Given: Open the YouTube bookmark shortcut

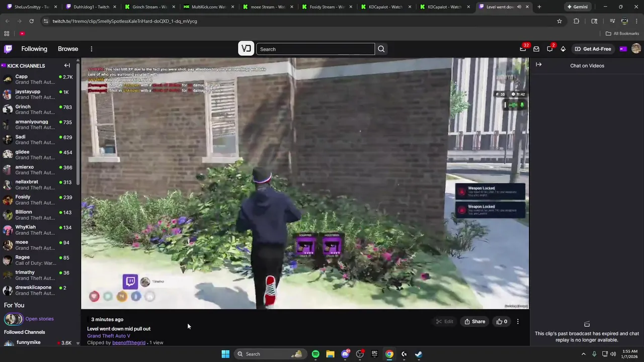Looking at the screenshot, I should point(22,34).
